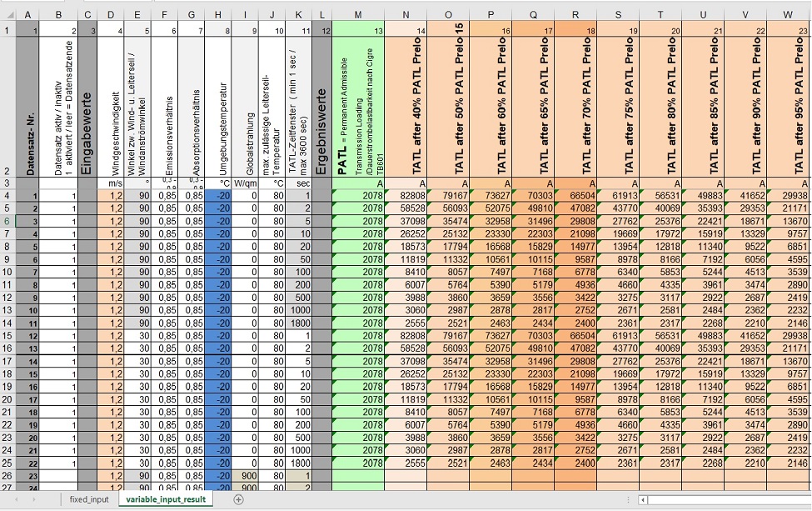Select column header M
Screen dimensions: 812x511
pos(360,12)
